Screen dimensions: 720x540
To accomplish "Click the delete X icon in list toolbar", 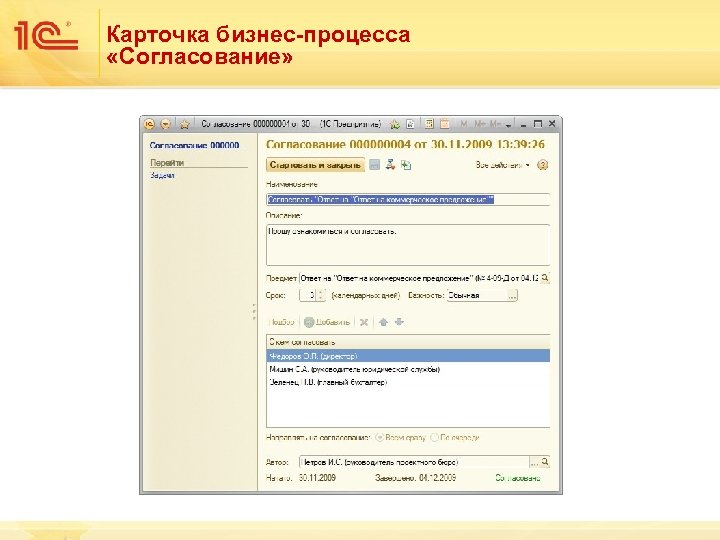I will click(364, 322).
